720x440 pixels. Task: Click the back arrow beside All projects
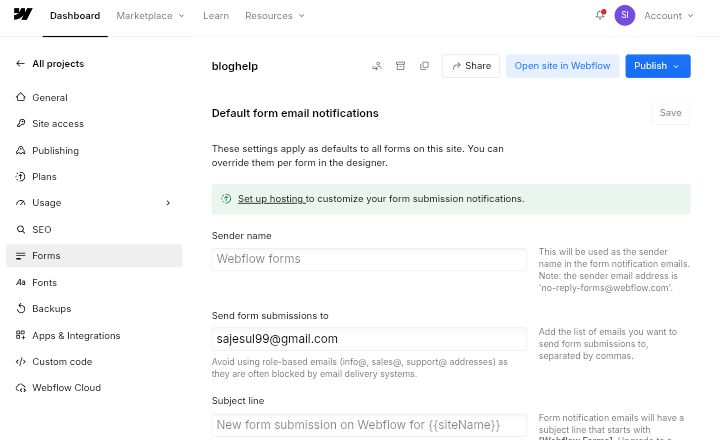(x=20, y=63)
